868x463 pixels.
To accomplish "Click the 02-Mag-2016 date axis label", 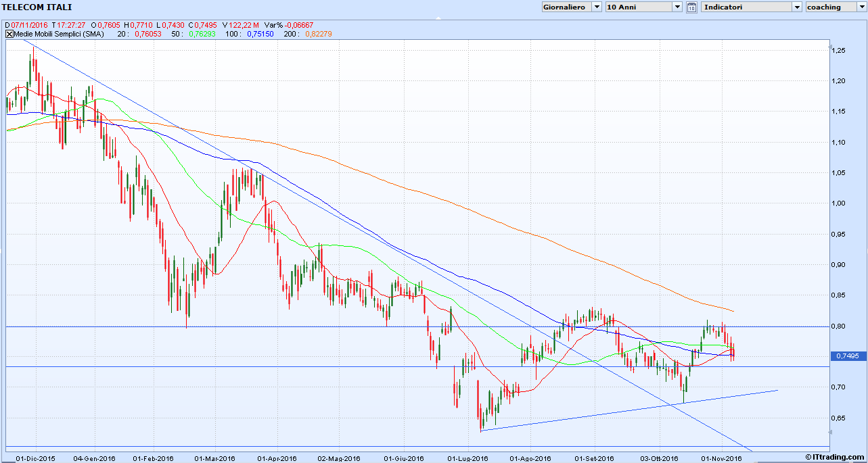I will tap(338, 458).
